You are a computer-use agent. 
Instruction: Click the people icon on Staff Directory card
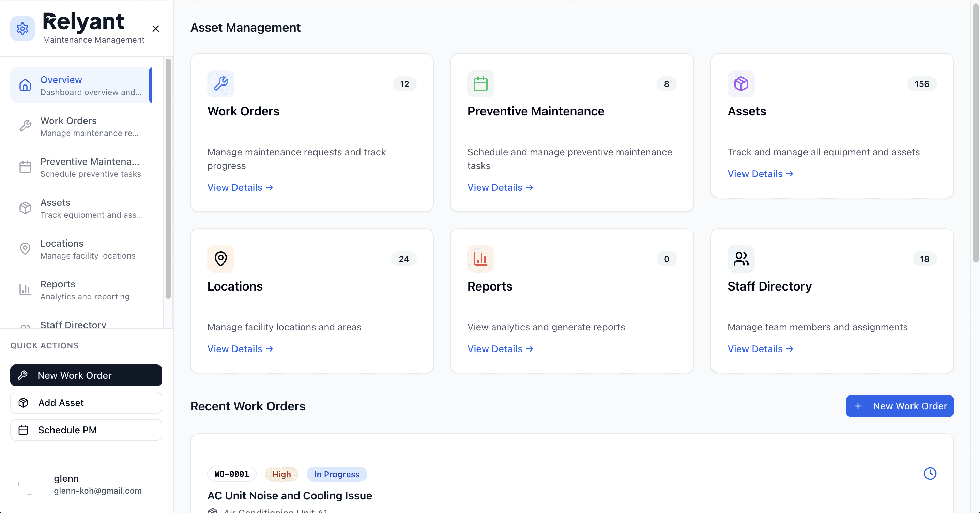[x=741, y=259]
